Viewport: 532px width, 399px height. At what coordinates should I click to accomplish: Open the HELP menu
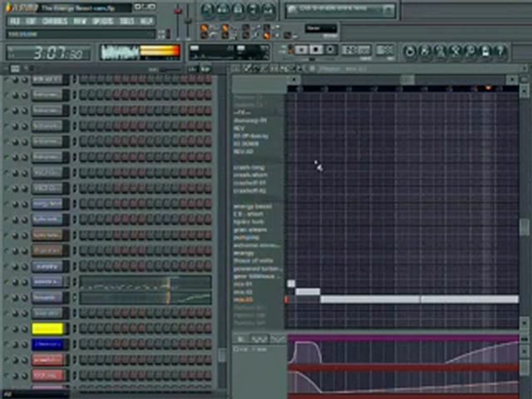point(146,22)
